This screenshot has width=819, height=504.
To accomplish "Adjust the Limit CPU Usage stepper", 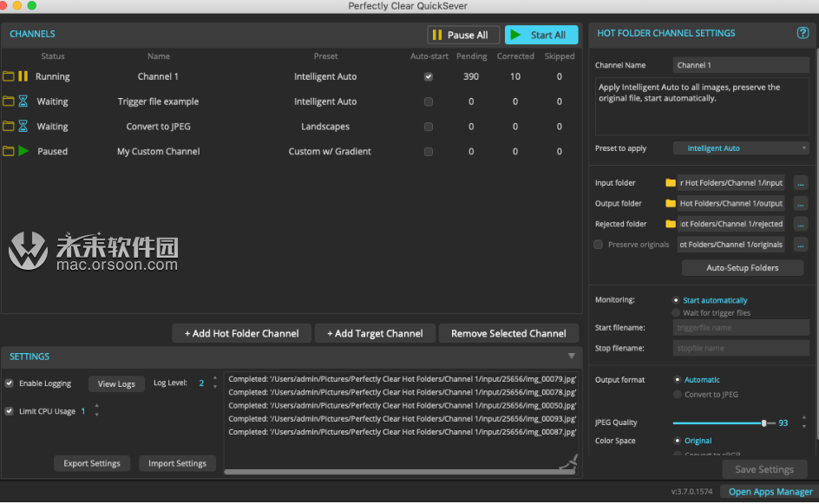I will tap(96, 410).
